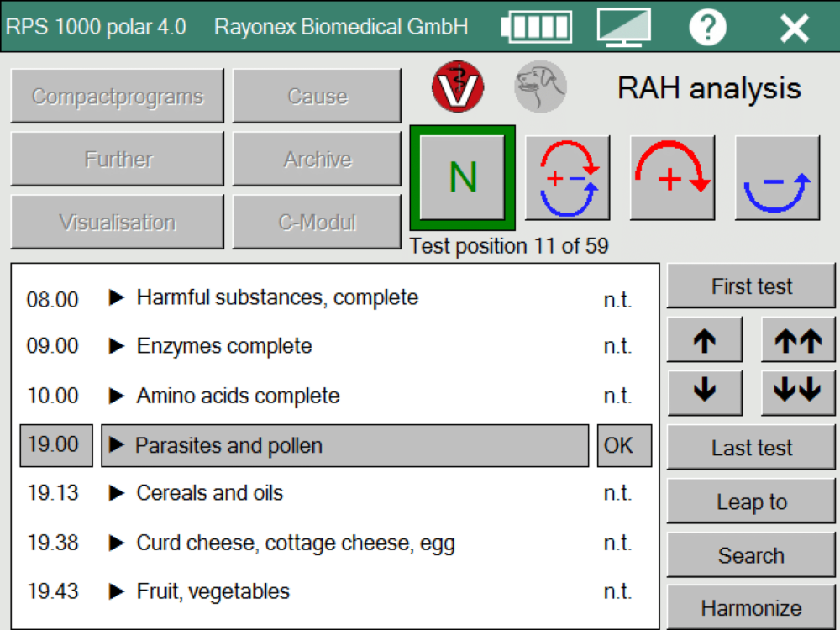This screenshot has height=630, width=840.
Task: Expand the Cereals and oils entry
Action: click(x=210, y=493)
